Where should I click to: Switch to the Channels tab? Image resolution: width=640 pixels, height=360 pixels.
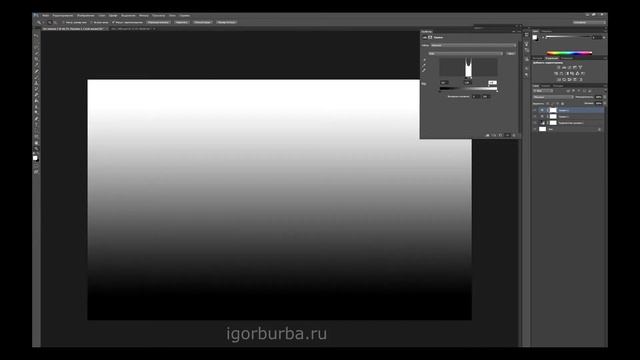[x=546, y=86]
